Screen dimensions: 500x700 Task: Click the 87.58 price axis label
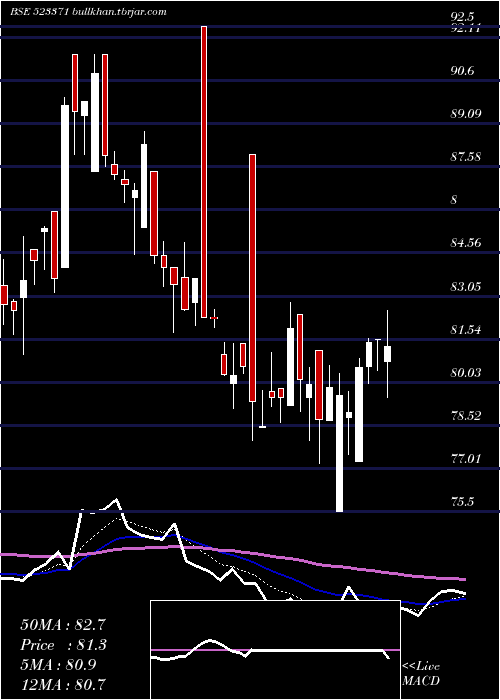click(466, 157)
